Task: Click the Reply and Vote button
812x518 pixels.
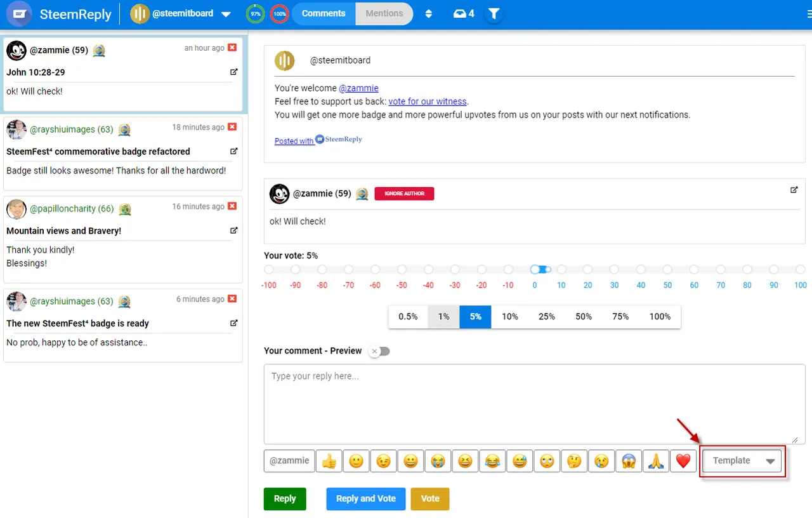Action: tap(366, 499)
